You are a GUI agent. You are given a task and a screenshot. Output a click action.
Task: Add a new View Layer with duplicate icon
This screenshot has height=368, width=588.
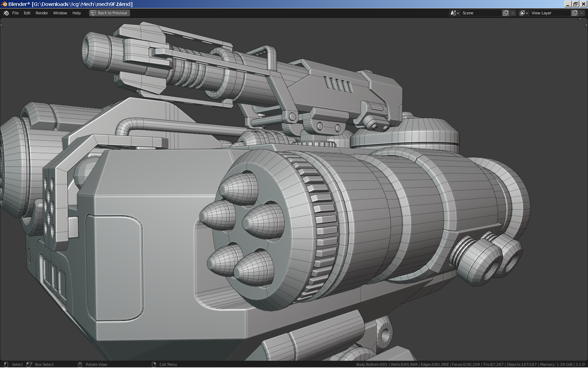pyautogui.click(x=574, y=13)
